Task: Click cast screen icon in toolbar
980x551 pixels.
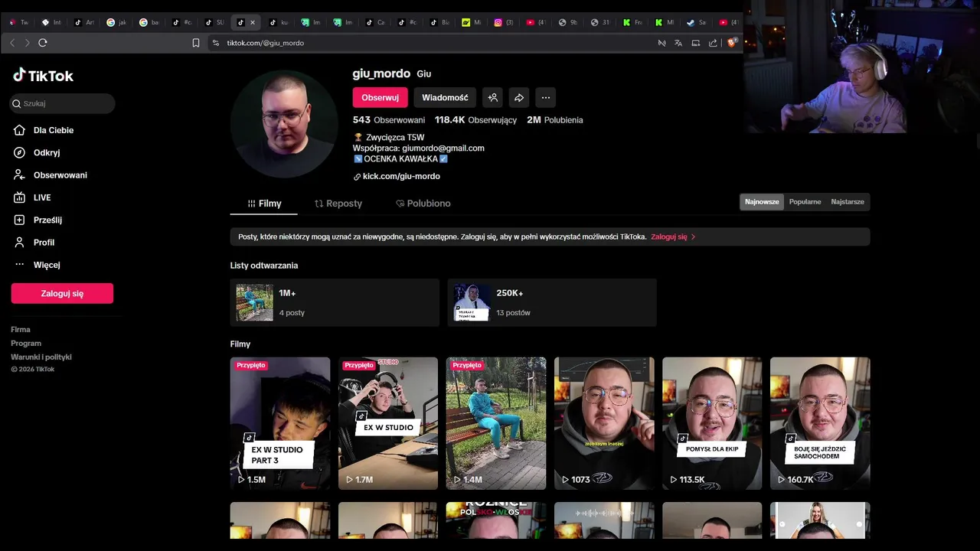Action: click(696, 43)
